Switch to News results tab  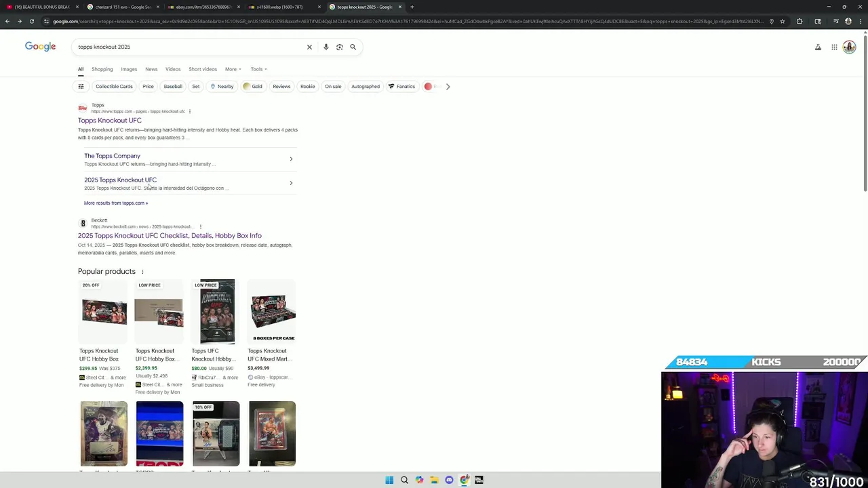[151, 69]
